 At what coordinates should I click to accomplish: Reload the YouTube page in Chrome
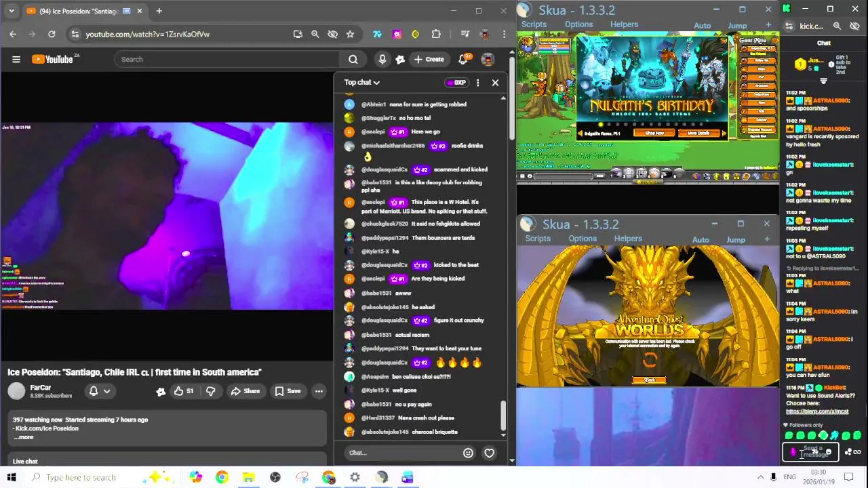click(x=52, y=34)
